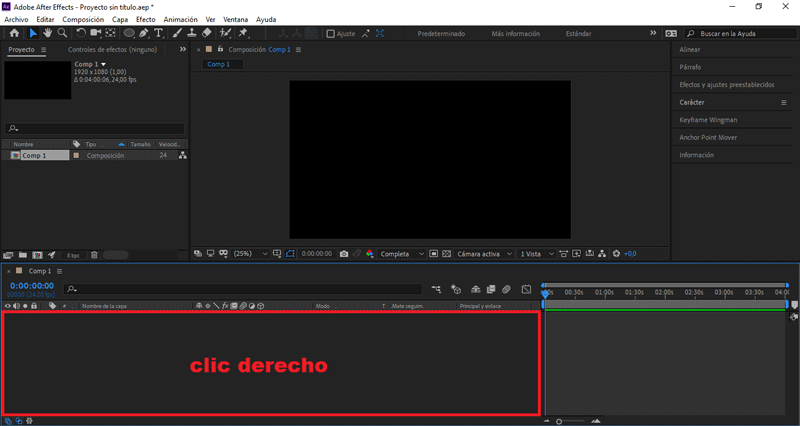Screen dimensions: 800x426
Task: Click the blue exposure value +0,0
Action: click(630, 254)
